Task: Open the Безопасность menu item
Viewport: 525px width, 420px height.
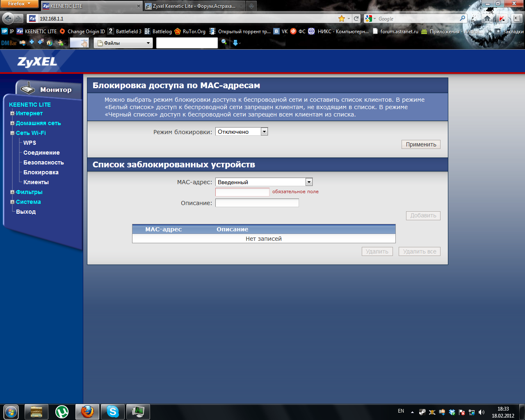Action: coord(43,162)
